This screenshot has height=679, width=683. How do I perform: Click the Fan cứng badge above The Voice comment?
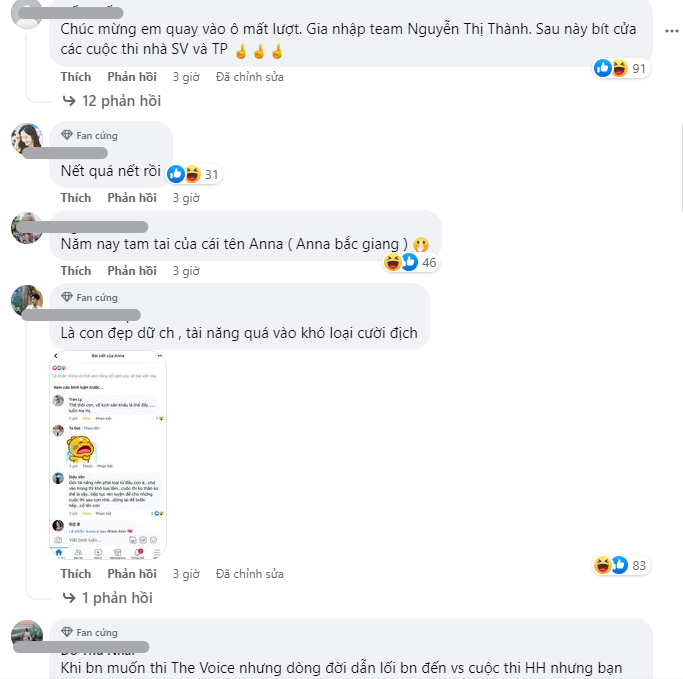(x=89, y=632)
